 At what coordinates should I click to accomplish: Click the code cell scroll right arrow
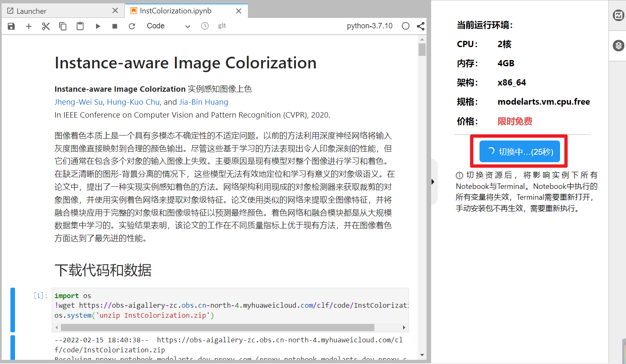click(x=404, y=327)
